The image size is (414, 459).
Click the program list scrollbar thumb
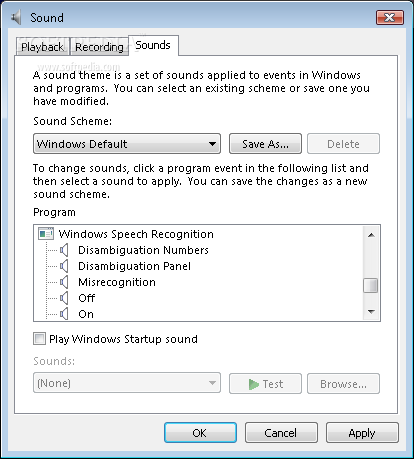point(371,285)
